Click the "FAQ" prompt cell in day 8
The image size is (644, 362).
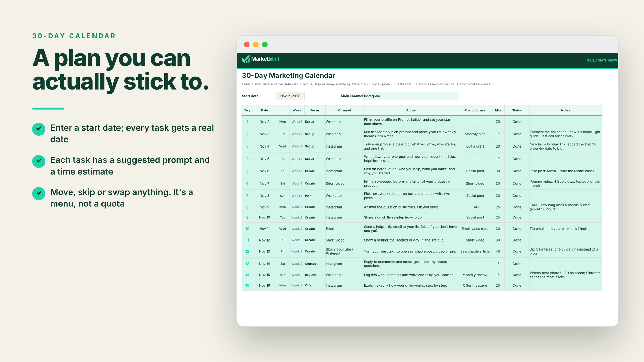coord(475,207)
